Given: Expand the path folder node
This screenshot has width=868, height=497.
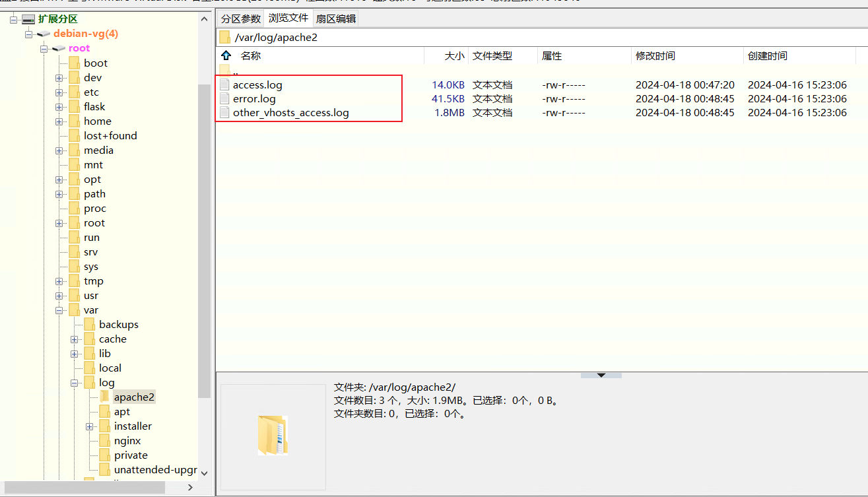Looking at the screenshot, I should click(59, 194).
